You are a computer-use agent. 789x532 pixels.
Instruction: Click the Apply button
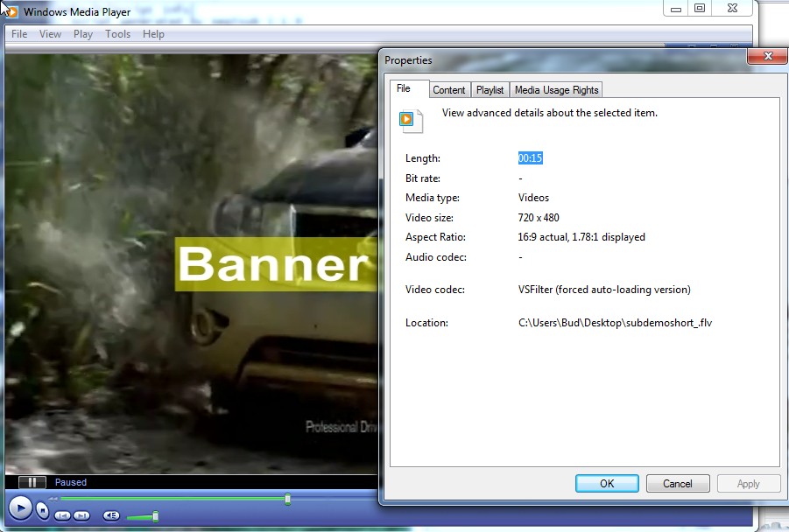tap(748, 483)
